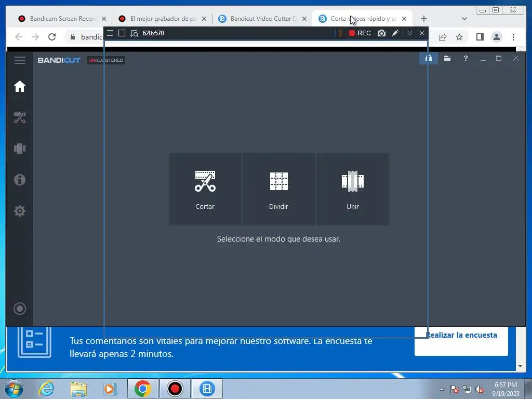Launch Bandicam recorder icon at sidebar bottom
532x399 pixels.
pos(20,309)
